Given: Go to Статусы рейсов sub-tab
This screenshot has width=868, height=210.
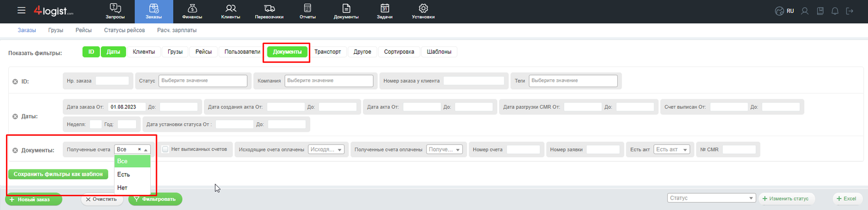Looking at the screenshot, I should (x=124, y=30).
